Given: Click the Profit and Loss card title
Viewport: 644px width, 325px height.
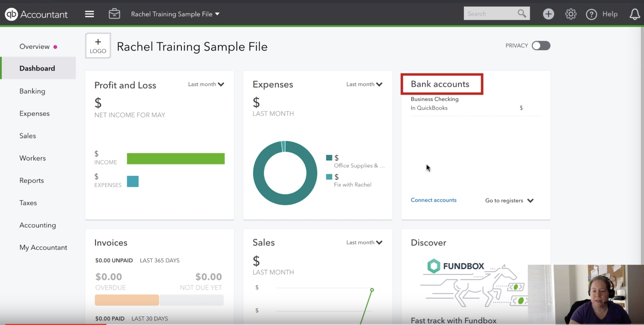Looking at the screenshot, I should coord(125,85).
